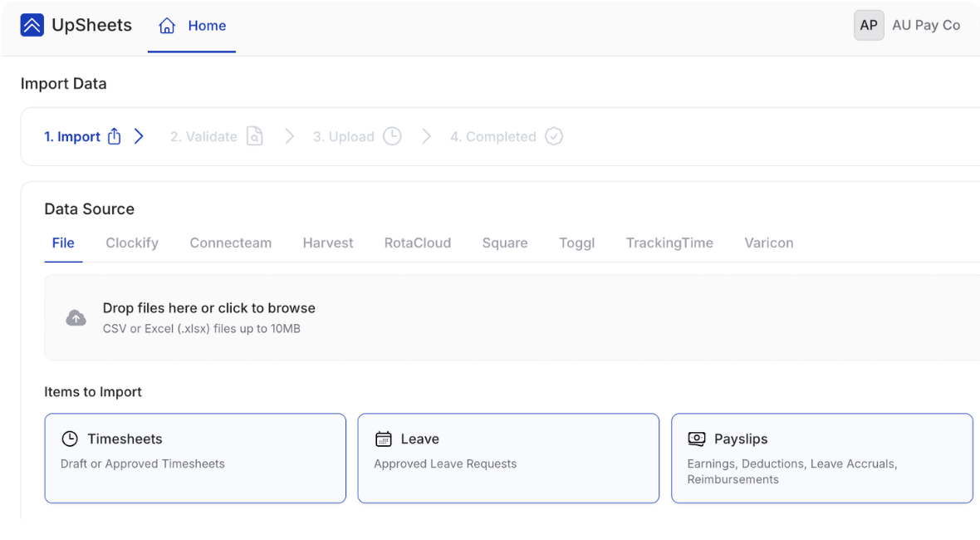Click the upload icon next to Import step
The height and width of the screenshot is (540, 980).
pos(113,135)
